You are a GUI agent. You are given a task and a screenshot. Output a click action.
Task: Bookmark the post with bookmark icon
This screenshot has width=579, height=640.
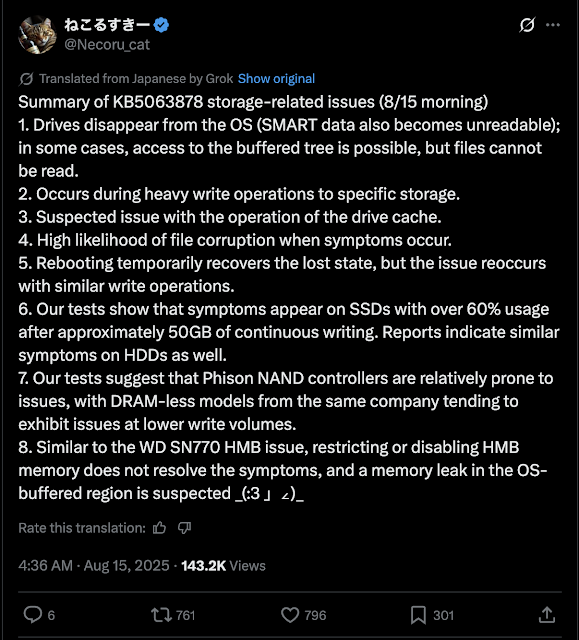point(418,615)
